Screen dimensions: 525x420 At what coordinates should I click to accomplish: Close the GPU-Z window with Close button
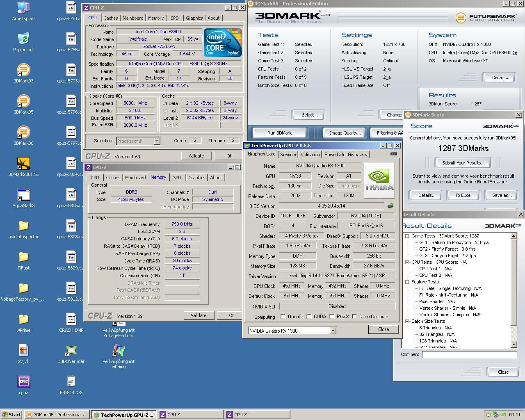tap(383, 329)
